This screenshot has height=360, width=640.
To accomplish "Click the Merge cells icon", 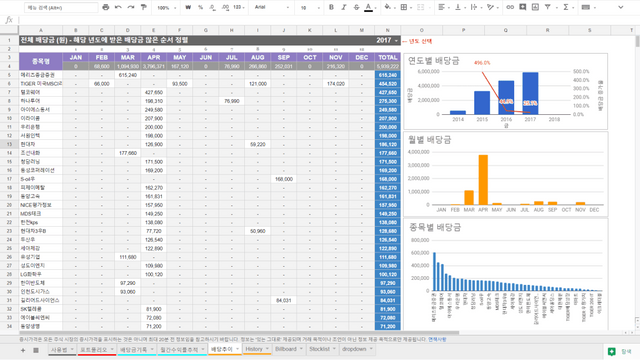I will coord(420,7).
